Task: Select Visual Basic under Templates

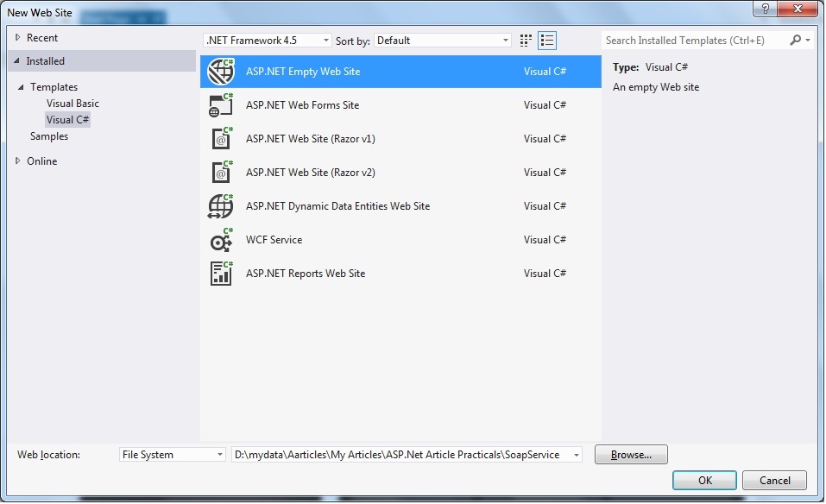Action: 73,104
